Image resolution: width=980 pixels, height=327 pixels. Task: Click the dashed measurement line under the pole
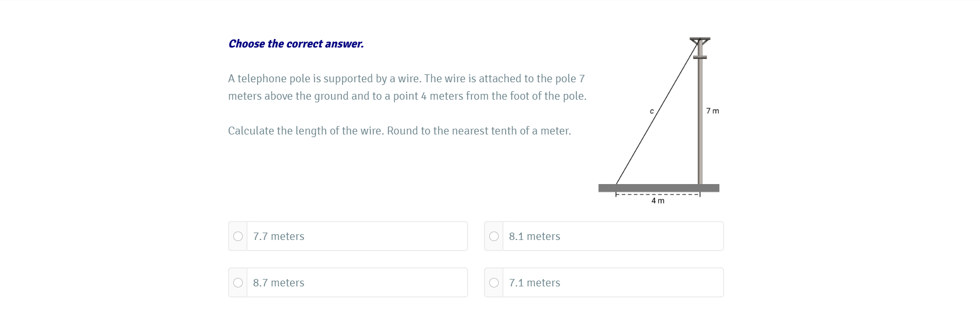point(658,195)
